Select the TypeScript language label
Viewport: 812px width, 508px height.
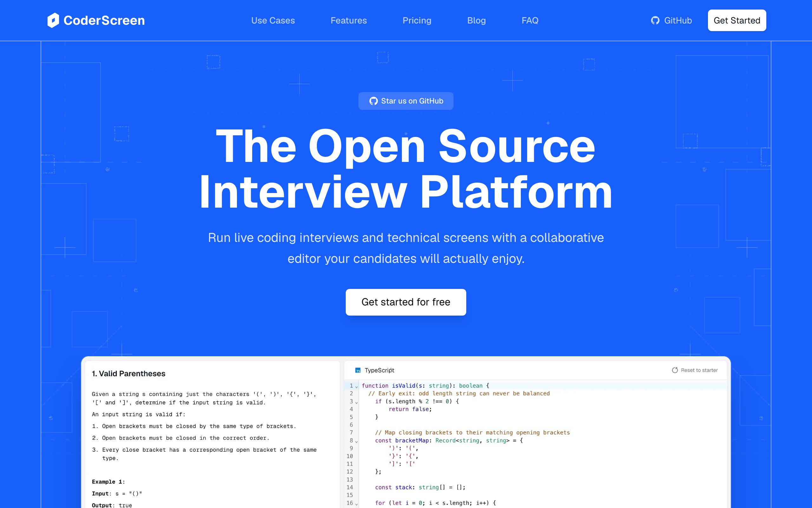(379, 370)
